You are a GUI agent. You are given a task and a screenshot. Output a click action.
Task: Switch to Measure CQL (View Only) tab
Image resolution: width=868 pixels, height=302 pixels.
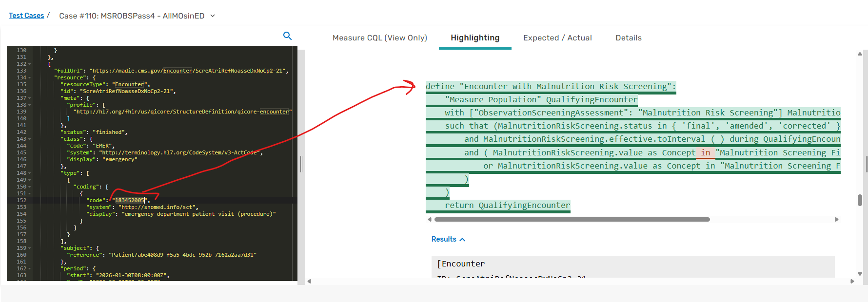click(379, 38)
